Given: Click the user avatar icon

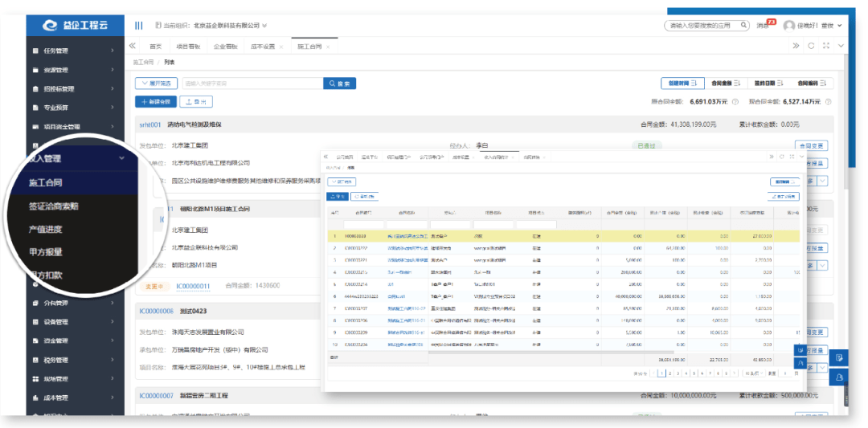Looking at the screenshot, I should pos(789,26).
